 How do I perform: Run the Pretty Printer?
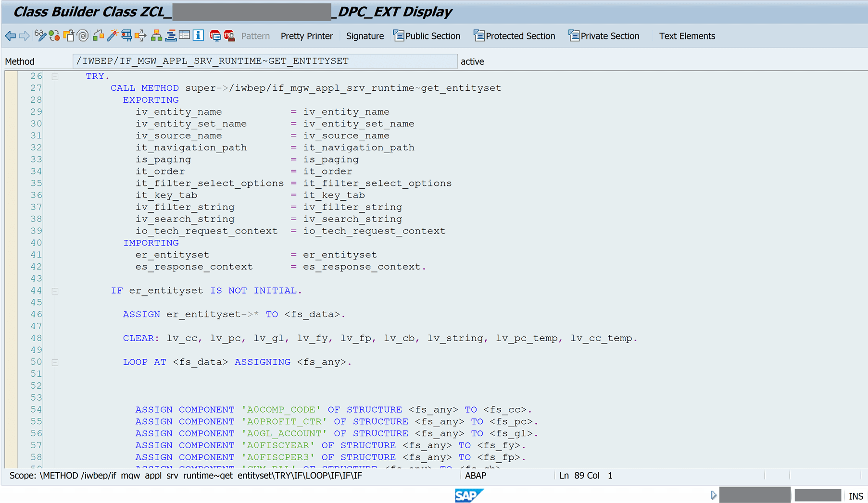pos(306,36)
